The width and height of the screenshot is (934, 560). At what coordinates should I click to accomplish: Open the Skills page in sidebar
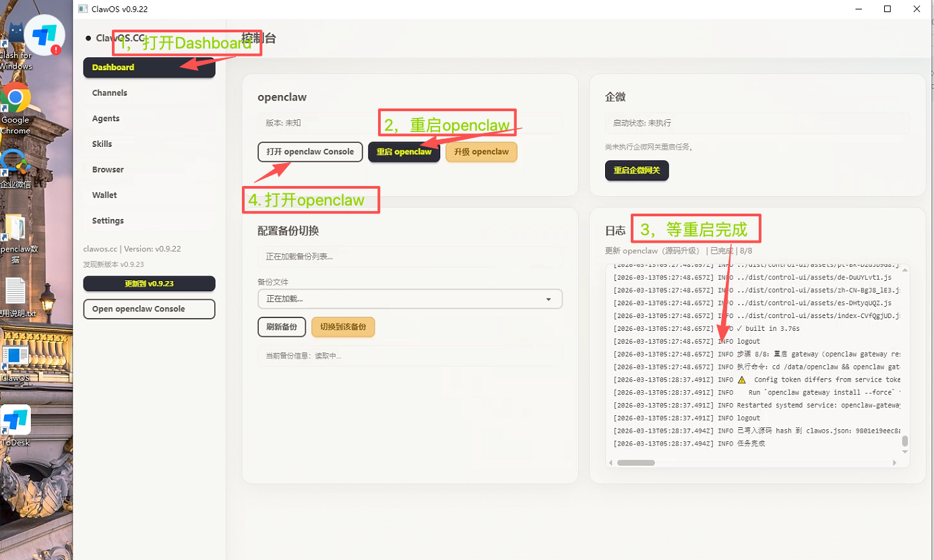[x=102, y=144]
